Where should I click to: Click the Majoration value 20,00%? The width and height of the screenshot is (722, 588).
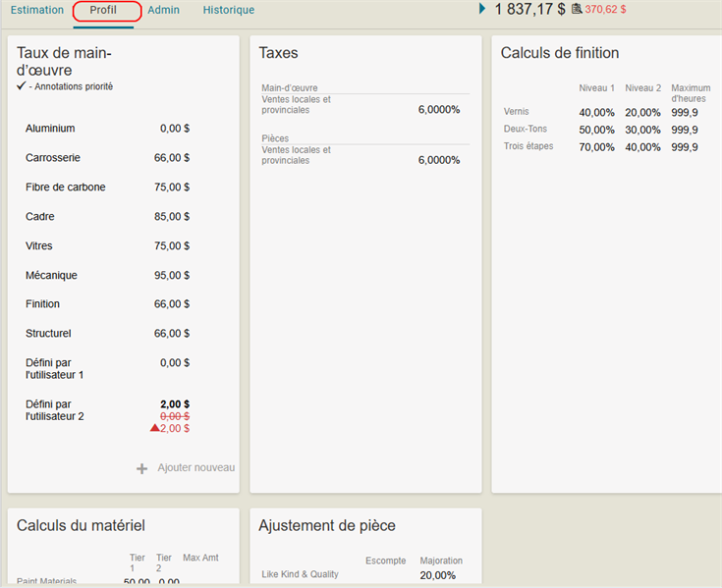[437, 575]
